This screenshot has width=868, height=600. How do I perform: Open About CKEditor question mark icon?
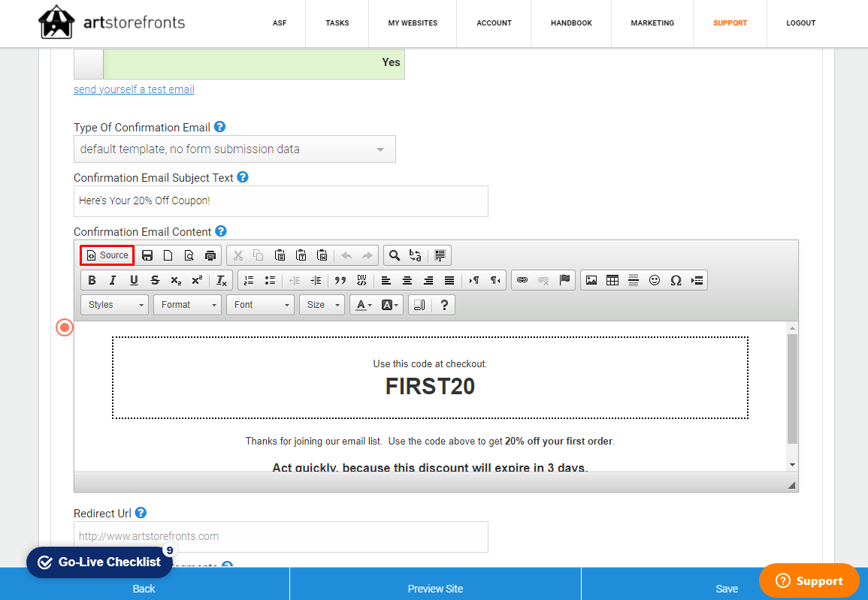pyautogui.click(x=444, y=305)
